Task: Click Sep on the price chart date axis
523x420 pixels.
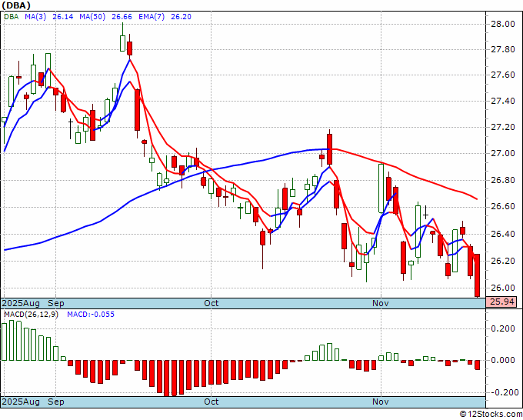Action: click(55, 303)
